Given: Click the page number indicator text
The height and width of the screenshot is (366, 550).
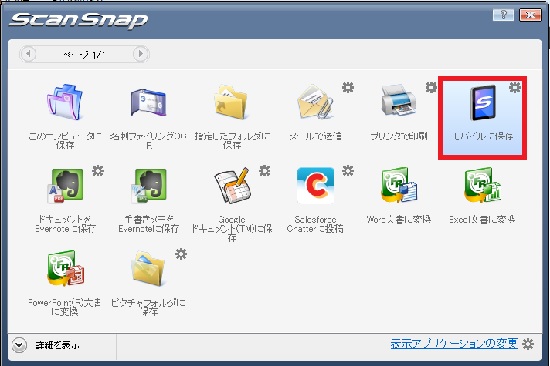Looking at the screenshot, I should coord(84,54).
